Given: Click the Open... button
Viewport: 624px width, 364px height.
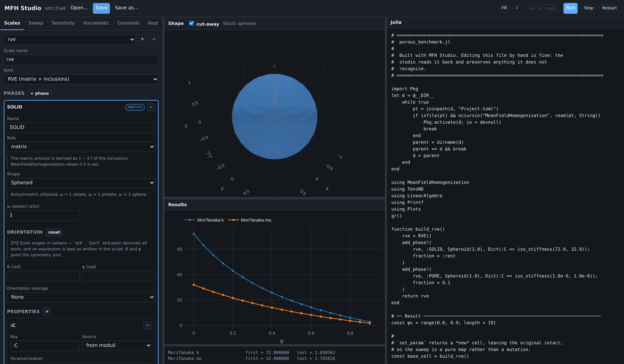Looking at the screenshot, I should tap(79, 8).
